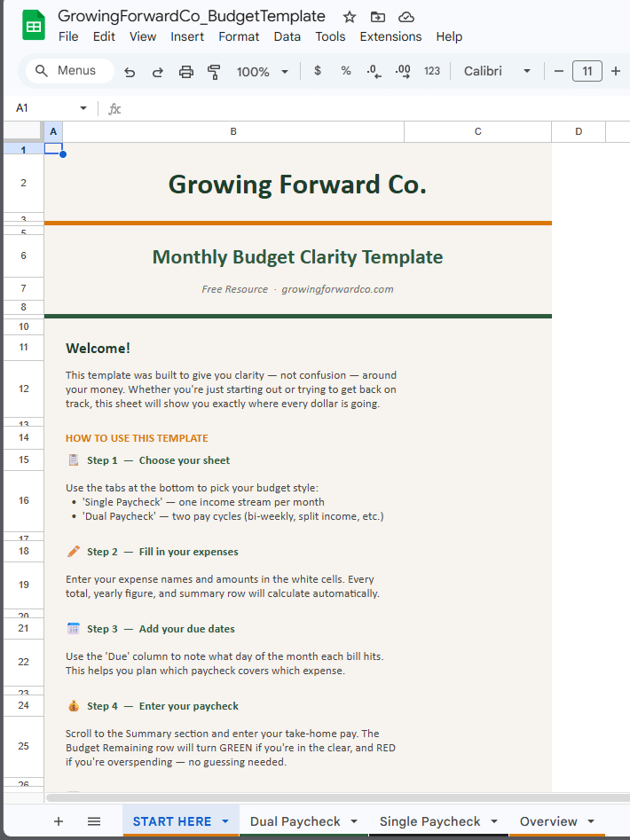Open the Google Sheets home icon
Viewport: 630px width, 840px height.
pyautogui.click(x=33, y=25)
